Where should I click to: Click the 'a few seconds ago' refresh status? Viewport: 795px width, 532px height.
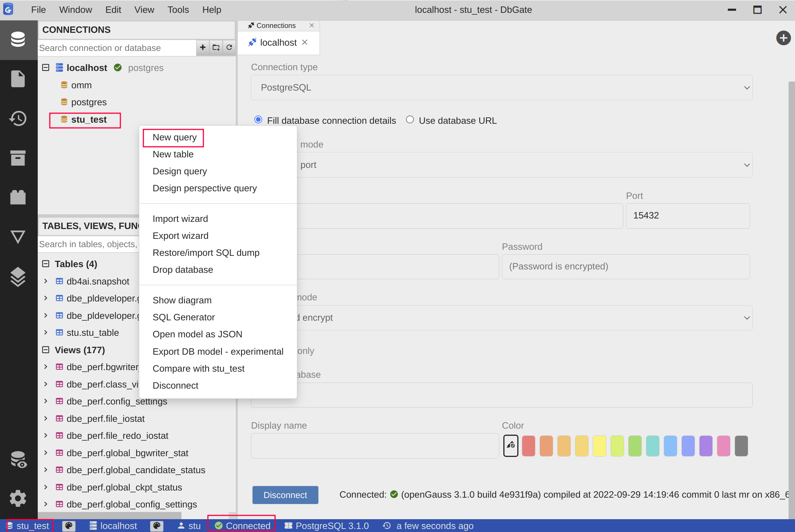(428, 526)
